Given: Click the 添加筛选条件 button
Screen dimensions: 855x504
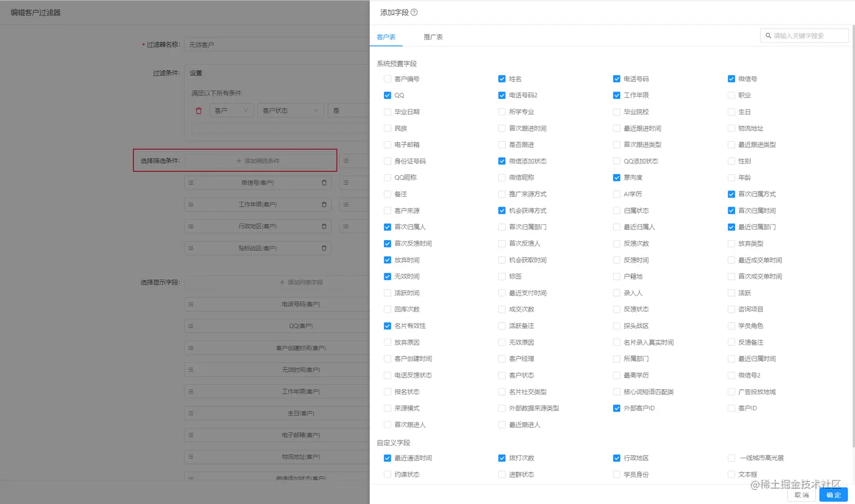Looking at the screenshot, I should point(258,161).
